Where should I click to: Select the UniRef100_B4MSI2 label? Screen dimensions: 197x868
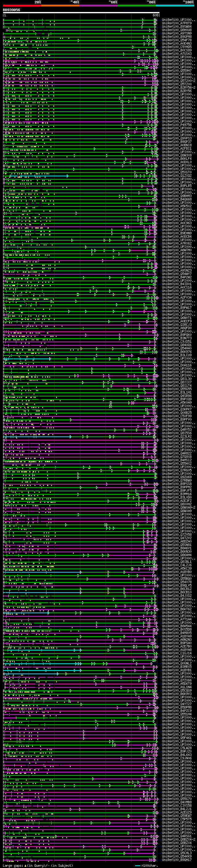(177, 460)
